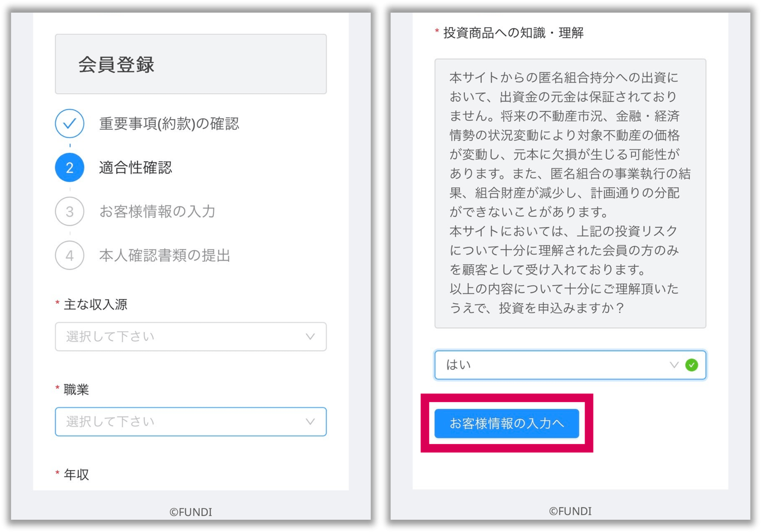761x532 pixels.
Task: Click the green validation check icon
Action: point(691,365)
